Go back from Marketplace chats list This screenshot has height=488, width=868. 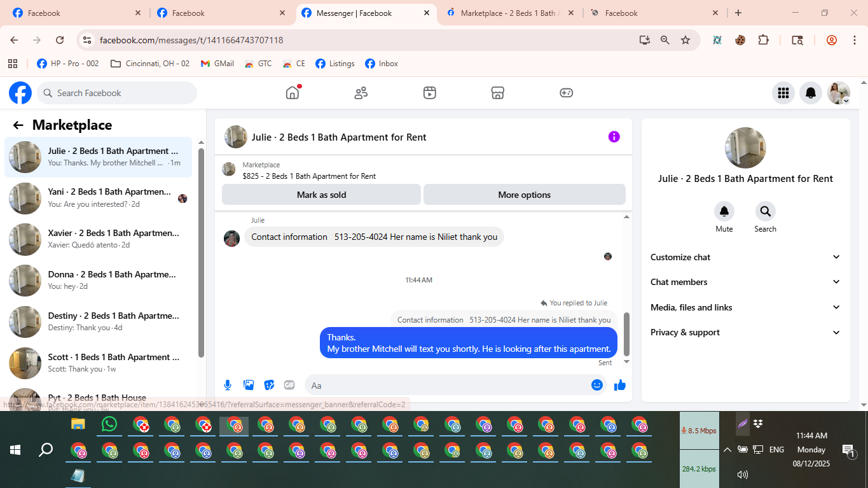[18, 125]
